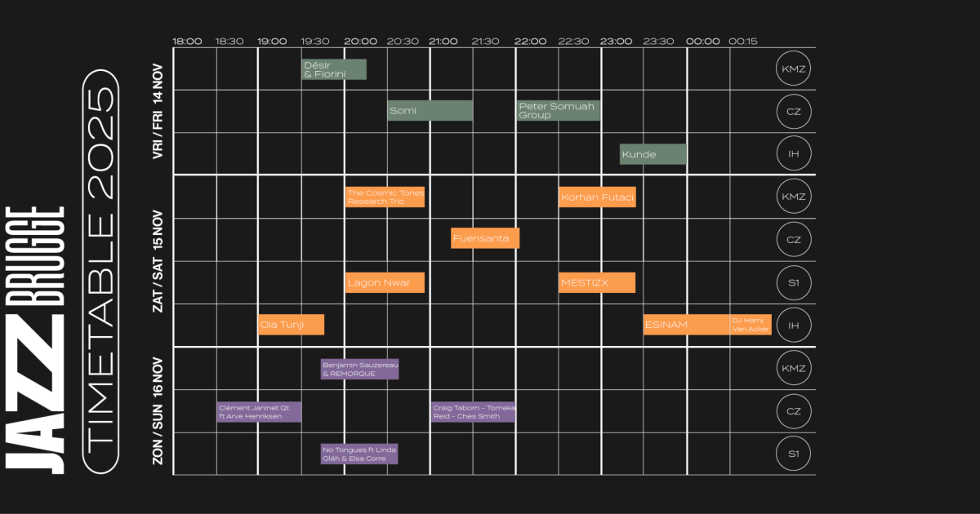Screen dimensions: 980x514
Task: Click the Jazz Brugge logo
Action: pyautogui.click(x=35, y=339)
